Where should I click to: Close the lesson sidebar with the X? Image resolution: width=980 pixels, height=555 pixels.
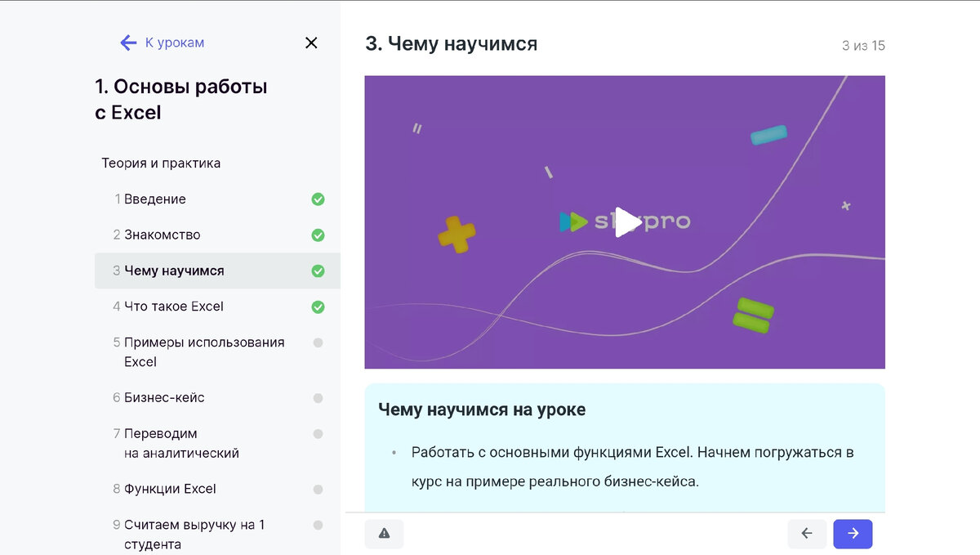click(311, 43)
